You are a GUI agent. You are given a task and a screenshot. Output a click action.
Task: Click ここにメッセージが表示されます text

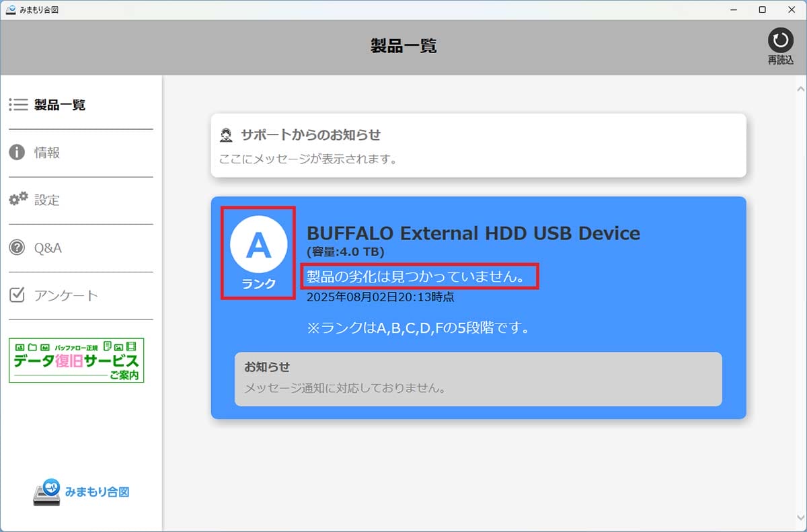(308, 159)
